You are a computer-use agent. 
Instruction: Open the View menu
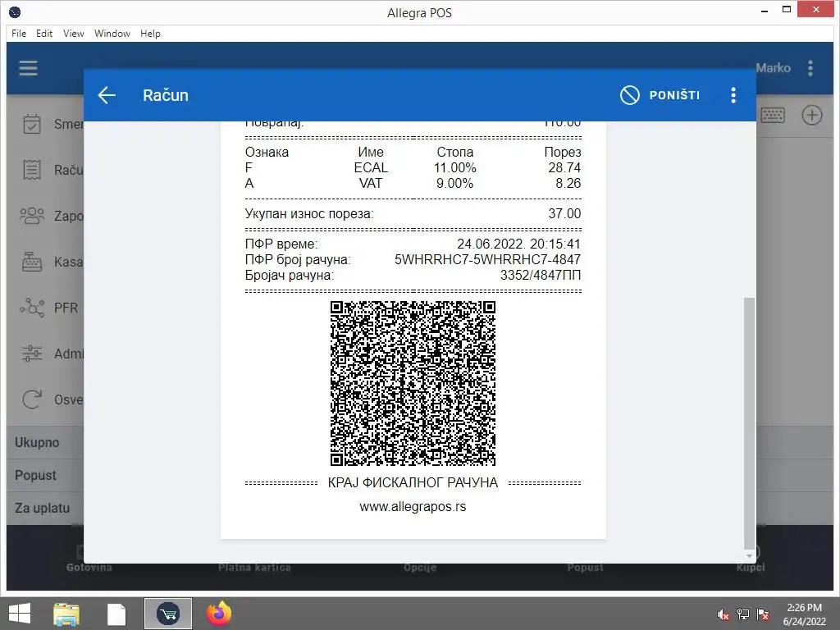click(x=73, y=33)
